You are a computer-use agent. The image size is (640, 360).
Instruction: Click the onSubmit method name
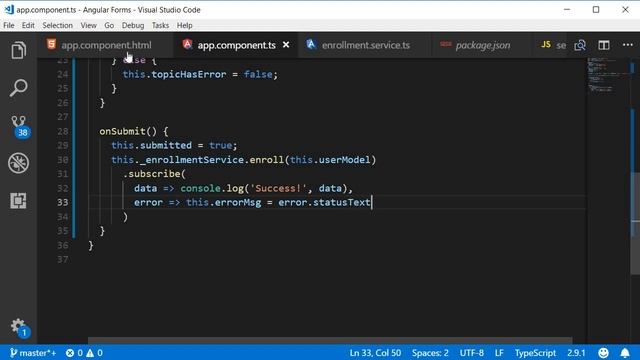[x=122, y=131]
